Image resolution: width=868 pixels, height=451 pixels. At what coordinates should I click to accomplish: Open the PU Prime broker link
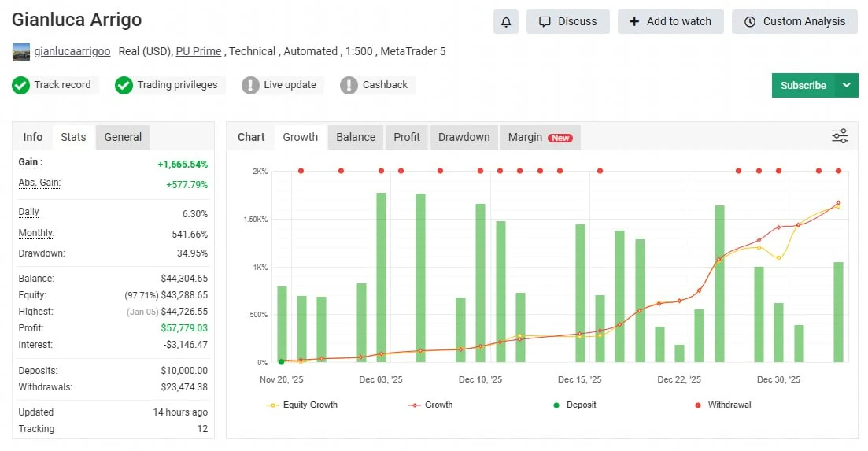[198, 51]
